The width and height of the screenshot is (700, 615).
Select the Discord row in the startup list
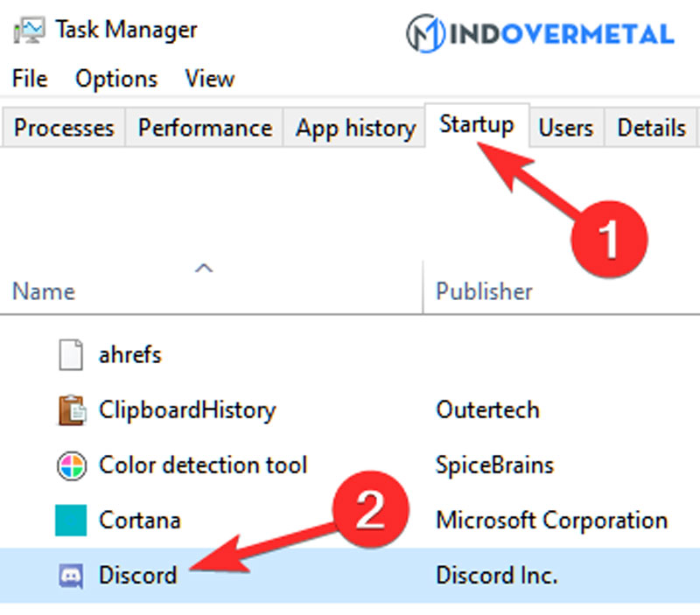(262, 576)
